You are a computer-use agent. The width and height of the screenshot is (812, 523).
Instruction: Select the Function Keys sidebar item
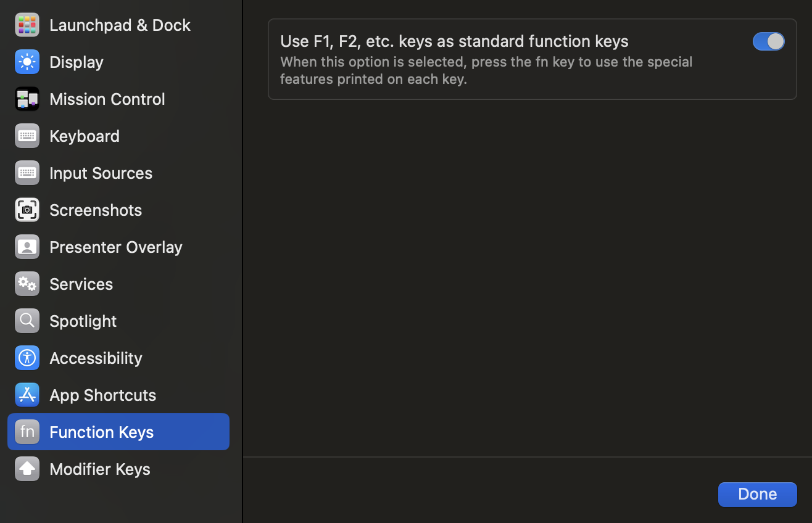point(118,432)
